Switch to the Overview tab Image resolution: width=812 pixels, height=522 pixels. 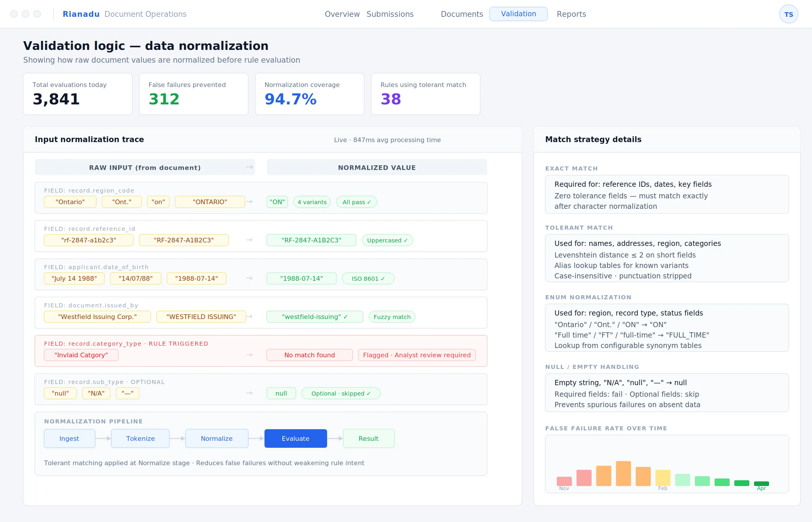point(342,14)
